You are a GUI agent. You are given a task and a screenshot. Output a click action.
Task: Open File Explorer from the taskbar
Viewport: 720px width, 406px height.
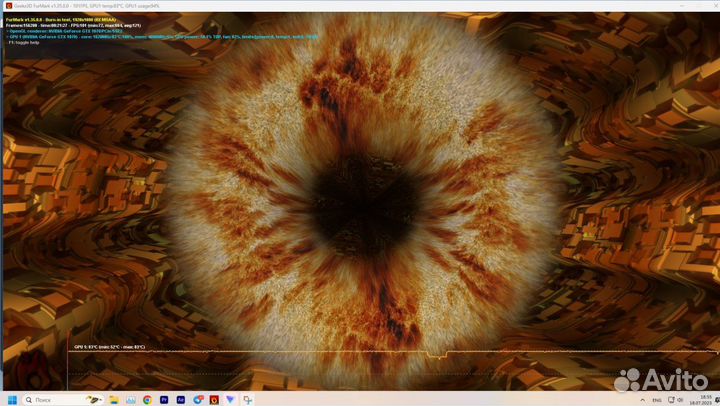113,399
